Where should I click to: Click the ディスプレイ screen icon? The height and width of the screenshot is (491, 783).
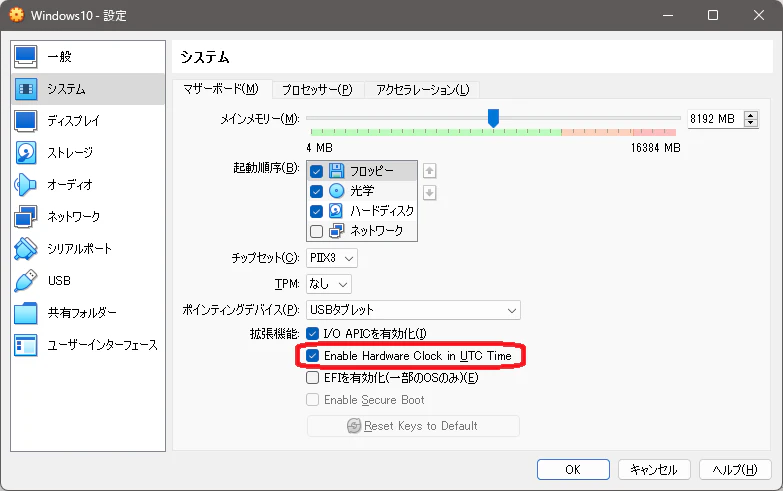(25, 121)
